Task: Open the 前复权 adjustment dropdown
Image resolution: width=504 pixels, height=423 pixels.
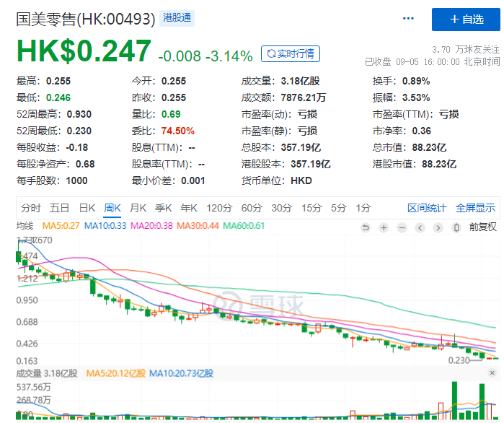Action: click(482, 227)
